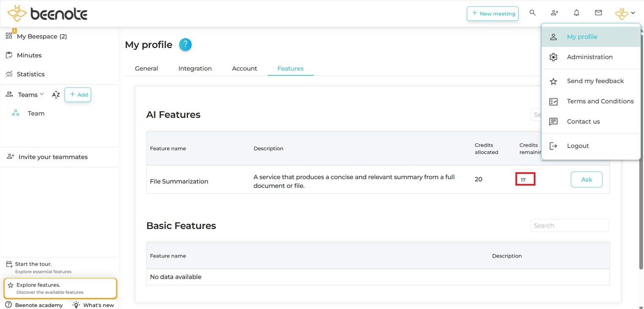Switch to the Integration tab
The image size is (644, 309).
[195, 68]
